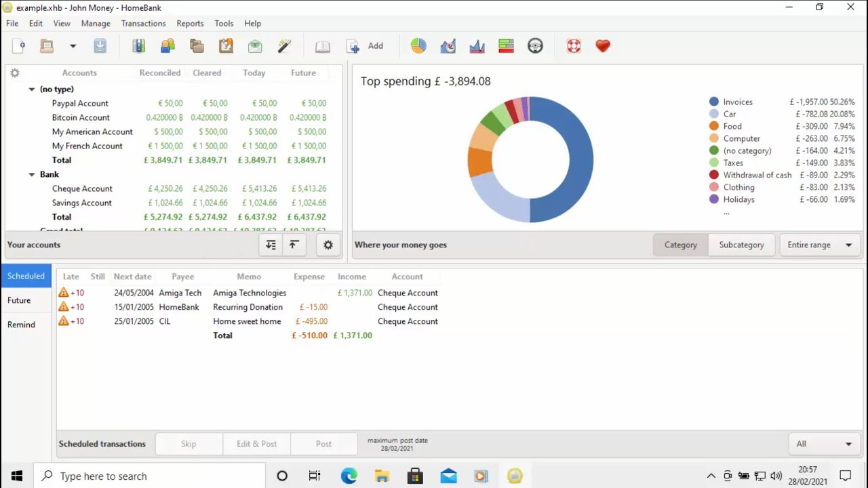This screenshot has height=488, width=868.
Task: Switch to the Scheduled tab
Action: click(26, 276)
